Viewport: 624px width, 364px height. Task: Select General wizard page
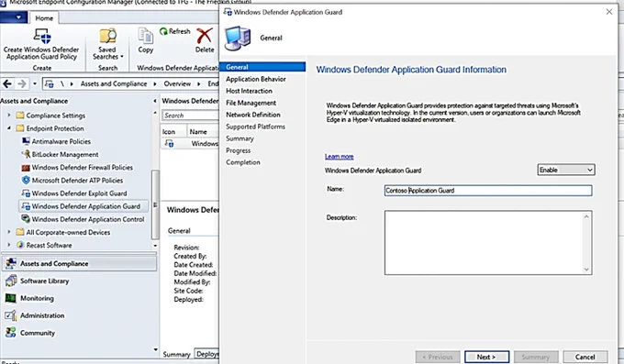262,67
